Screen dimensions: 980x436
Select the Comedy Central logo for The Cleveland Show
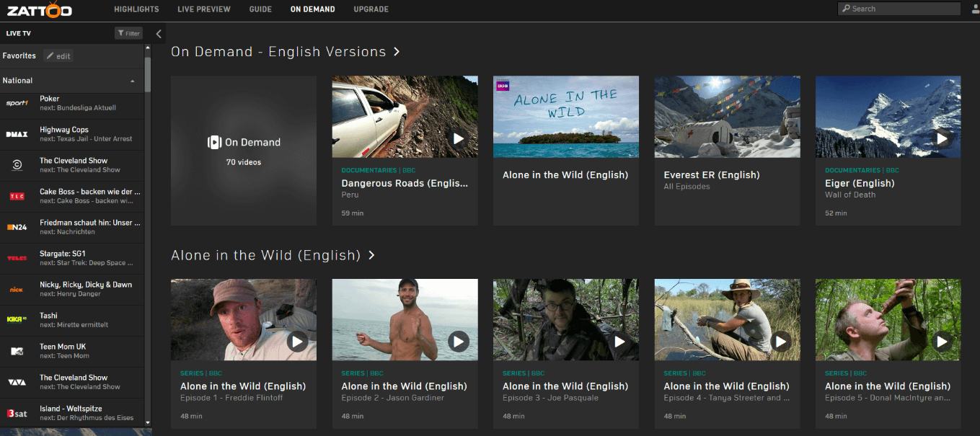click(x=17, y=165)
